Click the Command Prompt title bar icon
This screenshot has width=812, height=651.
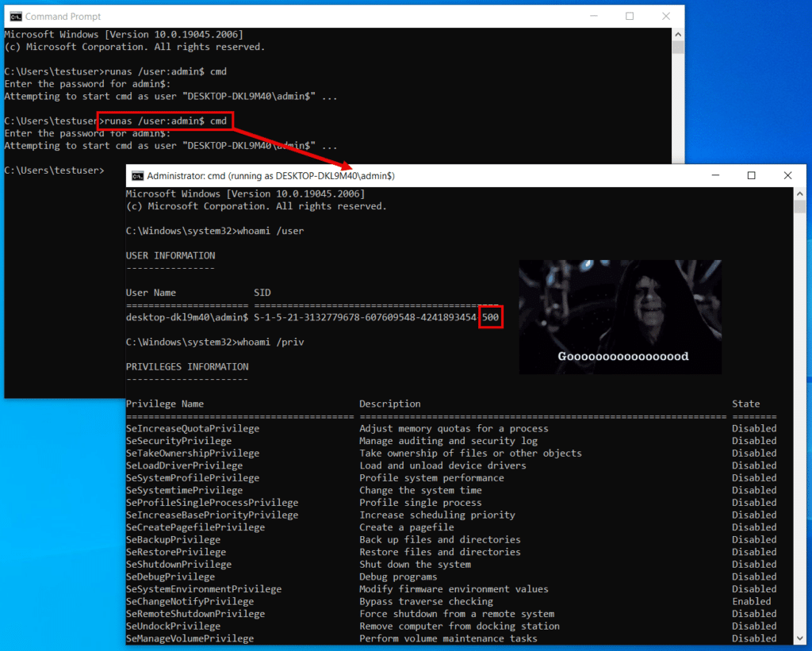[15, 16]
